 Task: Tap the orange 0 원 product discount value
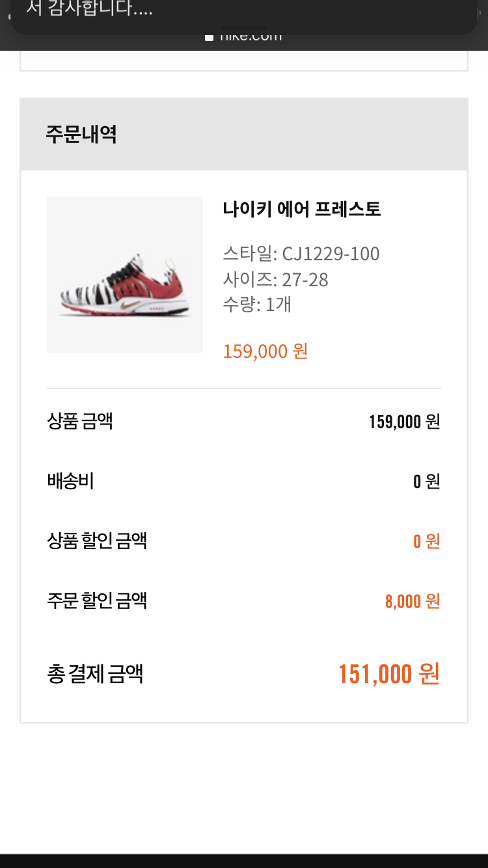(x=426, y=541)
